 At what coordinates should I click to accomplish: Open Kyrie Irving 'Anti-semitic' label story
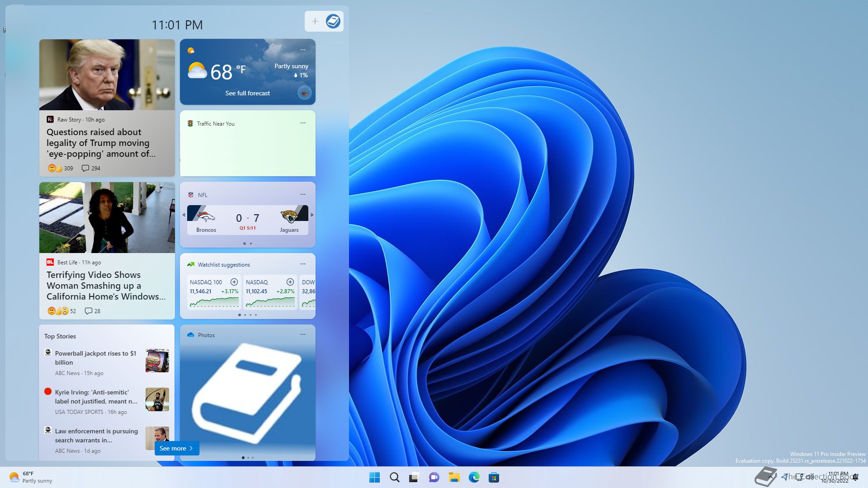[96, 397]
